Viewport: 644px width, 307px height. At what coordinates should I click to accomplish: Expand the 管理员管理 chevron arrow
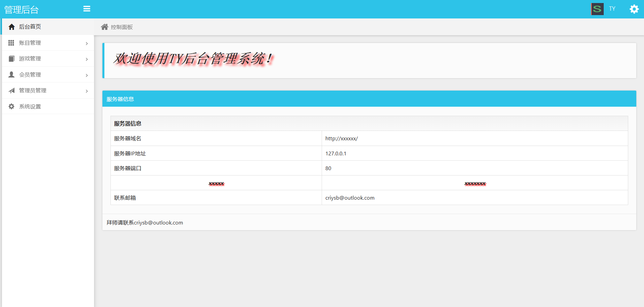87,91
